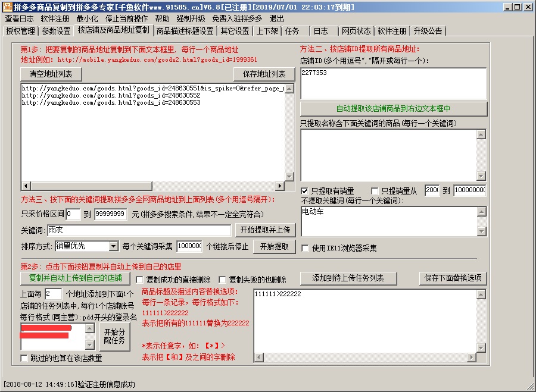
Task: Open the 软件注册 tab
Action: (392, 31)
